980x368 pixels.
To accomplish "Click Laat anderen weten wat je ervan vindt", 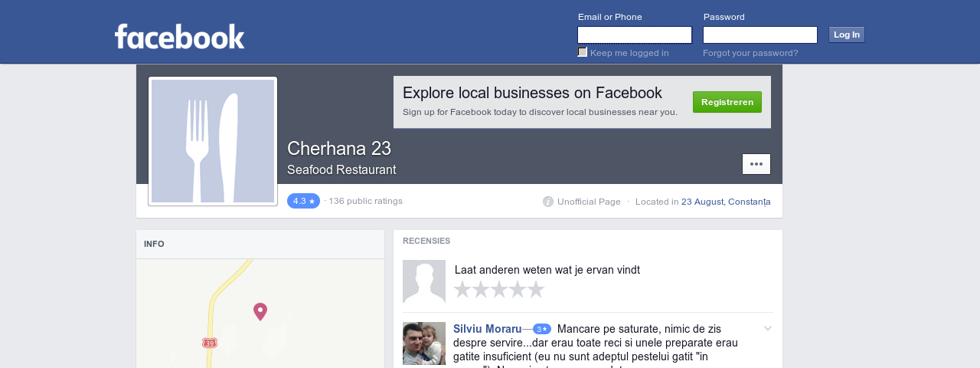I will 547,270.
